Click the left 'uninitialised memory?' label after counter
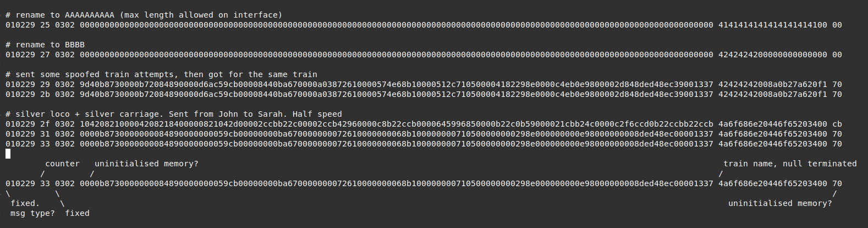The width and height of the screenshot is (868, 228). pyautogui.click(x=146, y=164)
